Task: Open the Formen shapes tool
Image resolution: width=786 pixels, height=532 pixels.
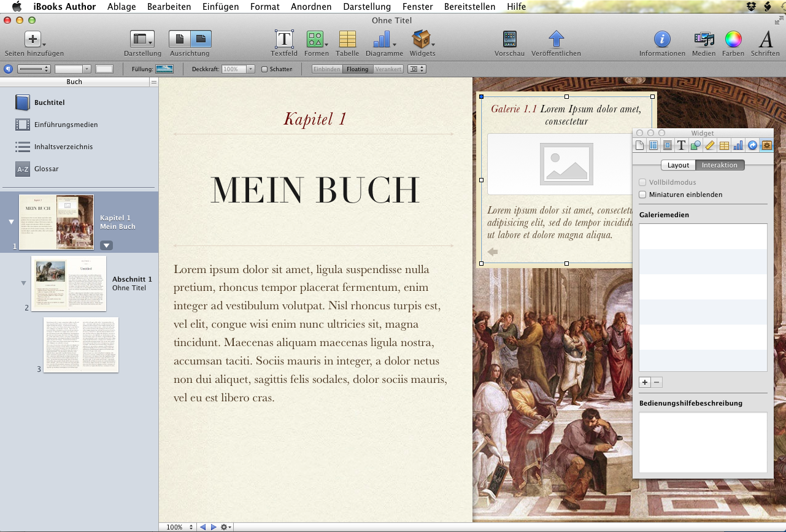Action: 316,40
